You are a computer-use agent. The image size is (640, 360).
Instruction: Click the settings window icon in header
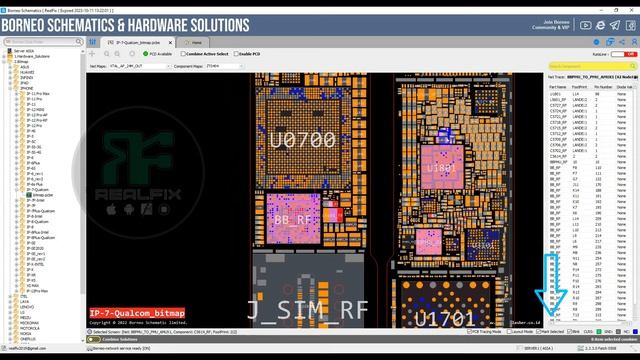[630, 25]
